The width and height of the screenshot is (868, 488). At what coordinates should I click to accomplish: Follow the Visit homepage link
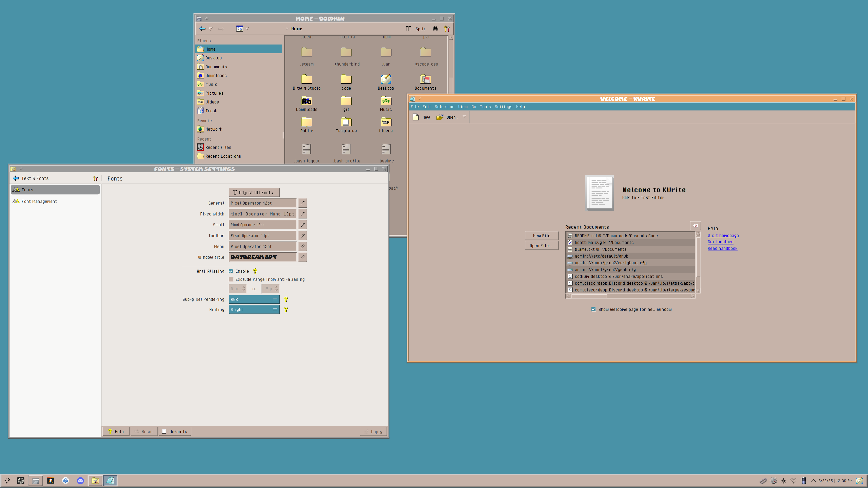coord(723,235)
